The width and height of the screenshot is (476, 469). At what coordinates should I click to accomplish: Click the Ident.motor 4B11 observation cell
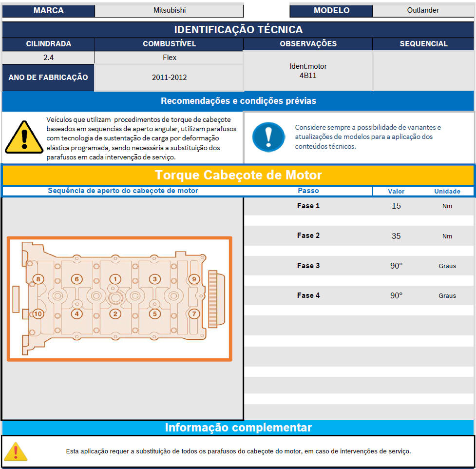[x=308, y=71]
